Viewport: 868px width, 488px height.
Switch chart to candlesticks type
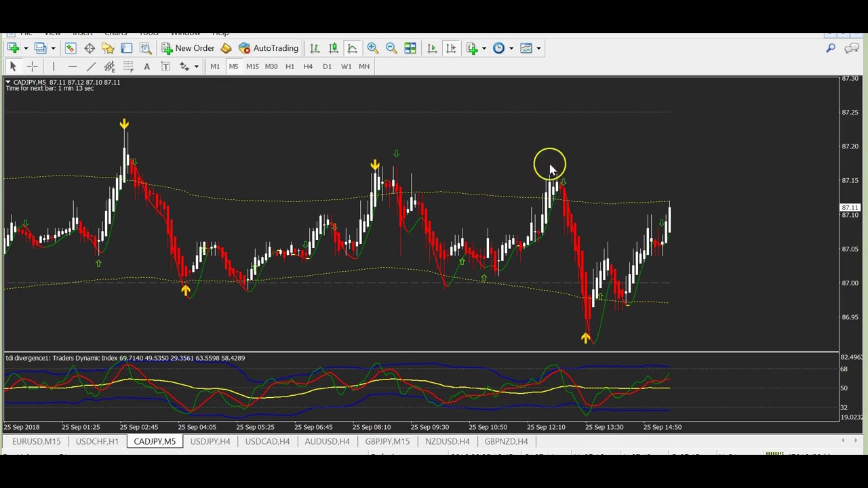(x=334, y=48)
